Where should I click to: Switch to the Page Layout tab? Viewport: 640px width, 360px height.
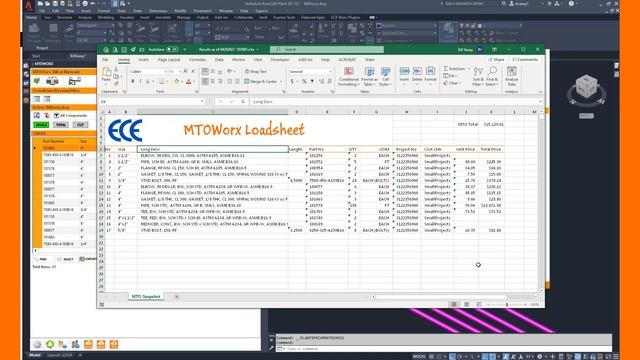[x=169, y=60]
